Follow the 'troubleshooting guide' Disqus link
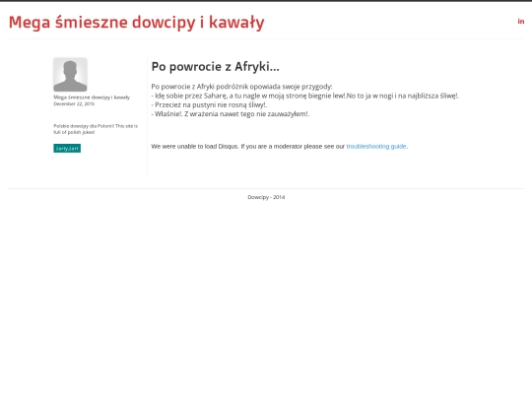Screen dimensions: 532x399 click(376, 146)
